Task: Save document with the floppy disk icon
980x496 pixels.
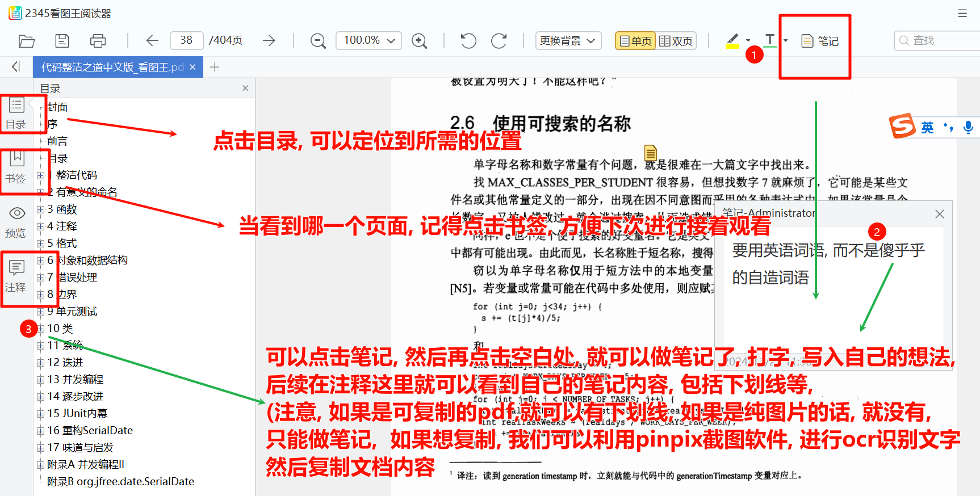Action: coord(62,41)
